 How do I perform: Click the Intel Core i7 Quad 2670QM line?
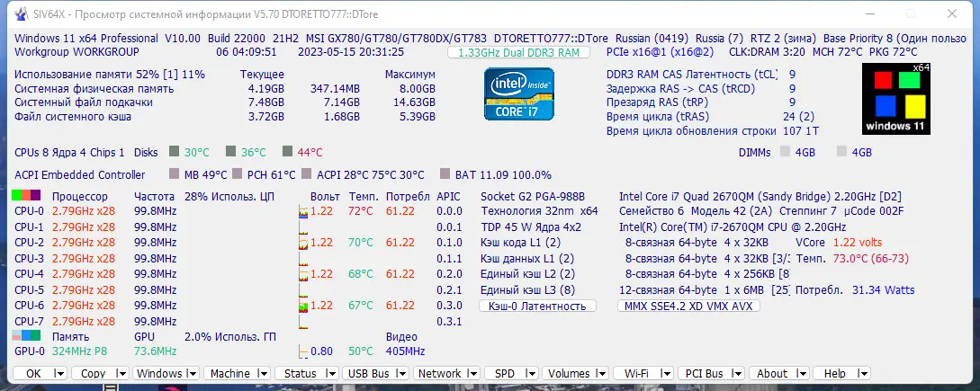tap(760, 196)
